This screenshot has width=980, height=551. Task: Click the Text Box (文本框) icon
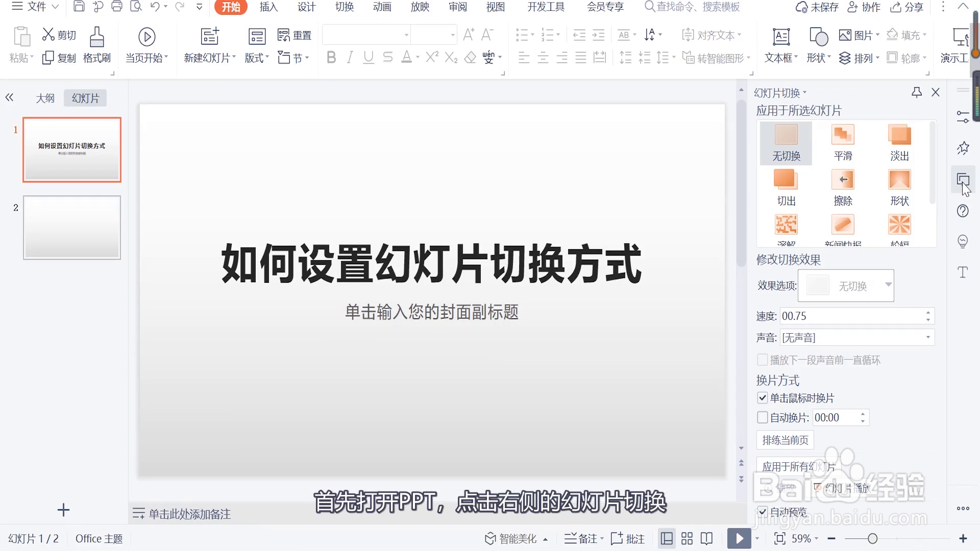781,37
